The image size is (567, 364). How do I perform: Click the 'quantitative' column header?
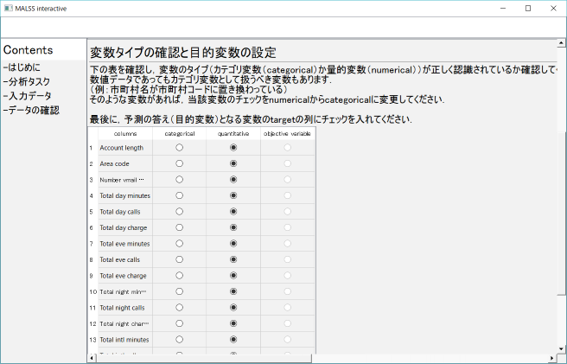233,134
